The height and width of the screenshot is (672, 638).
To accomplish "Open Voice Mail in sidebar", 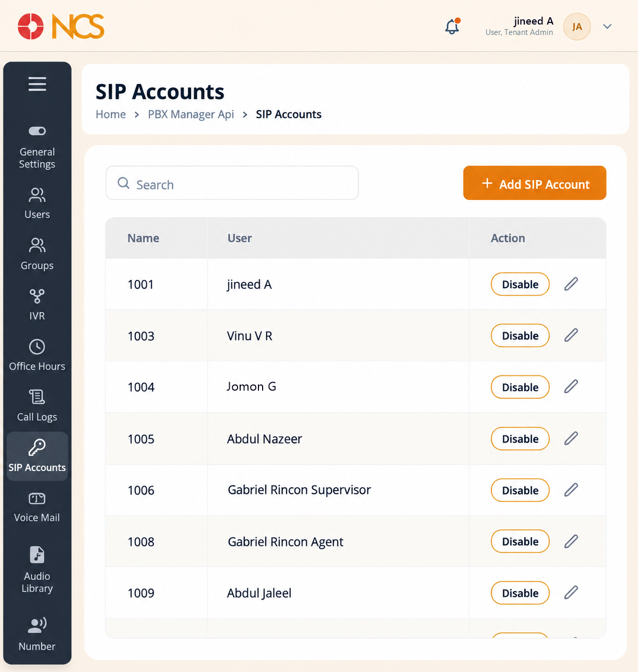I will click(x=37, y=507).
